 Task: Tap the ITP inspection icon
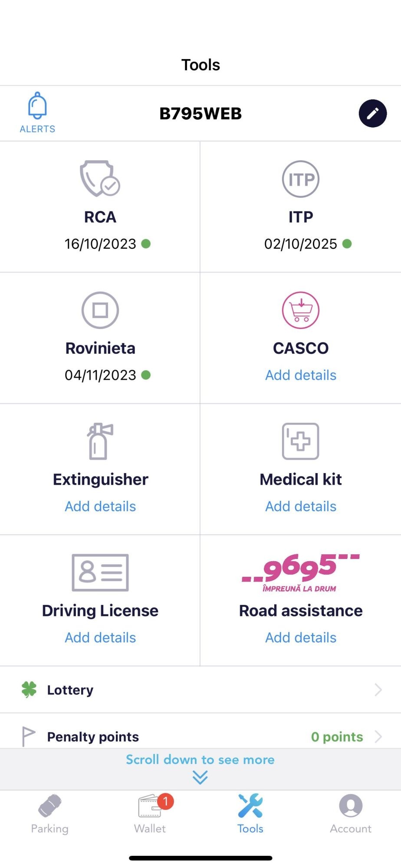click(x=301, y=179)
